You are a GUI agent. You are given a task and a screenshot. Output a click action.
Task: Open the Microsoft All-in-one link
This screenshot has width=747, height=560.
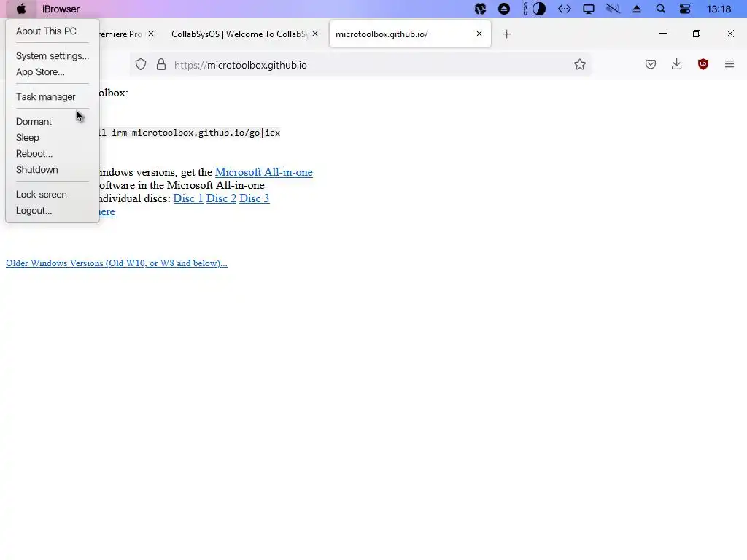click(264, 172)
